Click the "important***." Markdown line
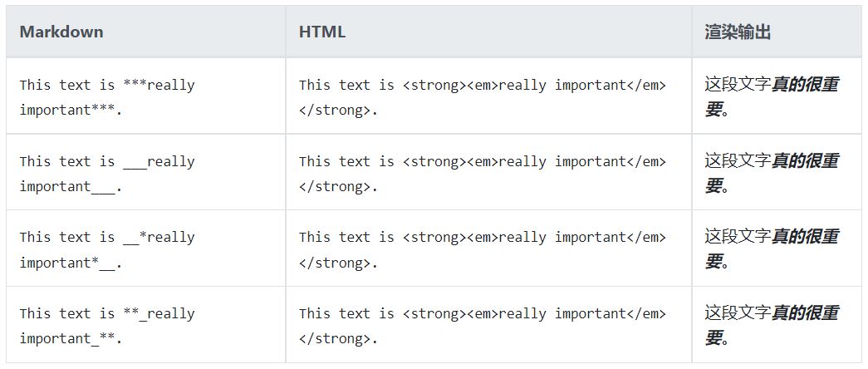The height and width of the screenshot is (369, 868). click(71, 110)
